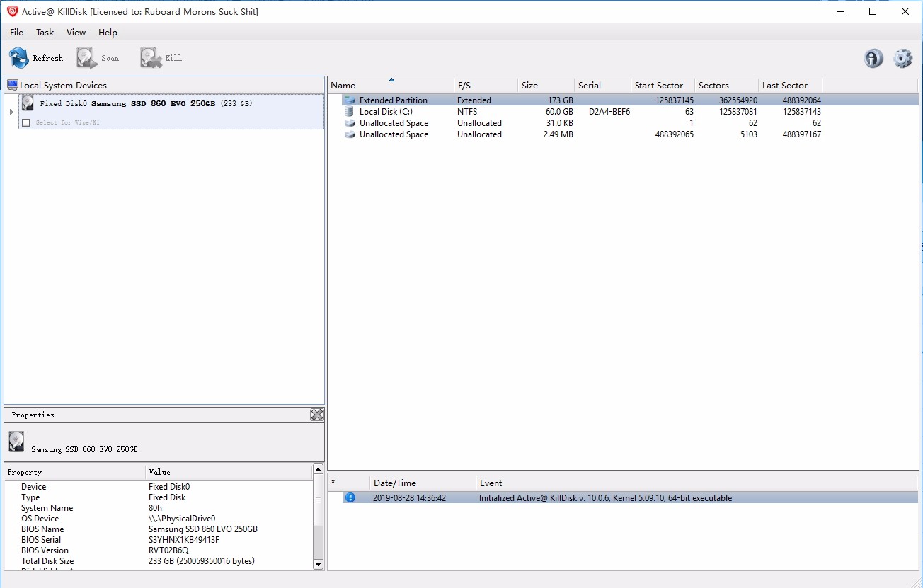Sort by the Size column header
This screenshot has width=923, height=588.
[x=546, y=85]
